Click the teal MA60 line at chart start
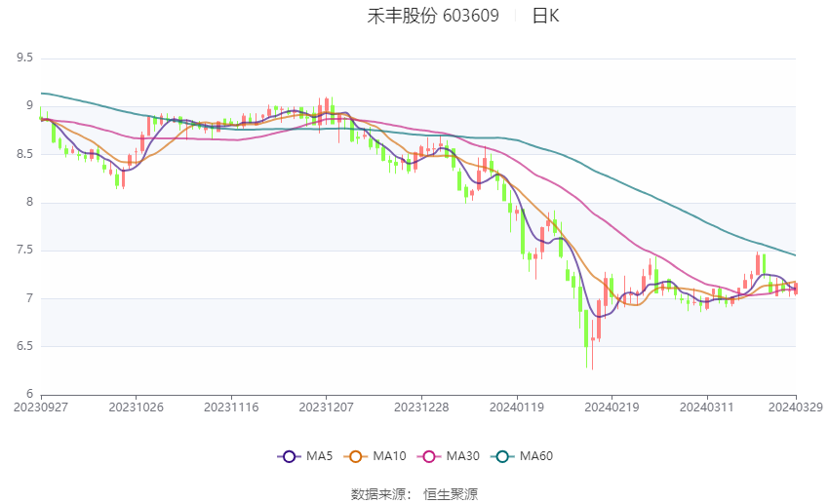829x504 pixels. pos(43,94)
